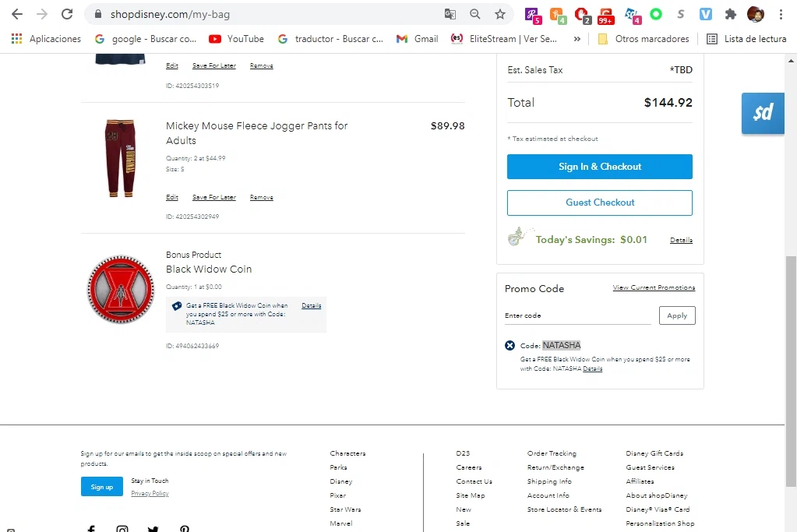Click the Twitter footer icon
Screen dimensions: 797x532
[153, 528]
